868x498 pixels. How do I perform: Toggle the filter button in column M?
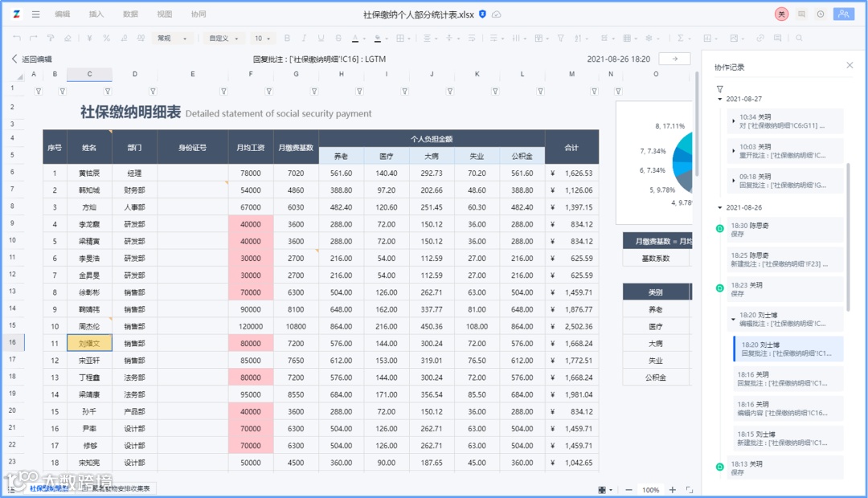(594, 92)
